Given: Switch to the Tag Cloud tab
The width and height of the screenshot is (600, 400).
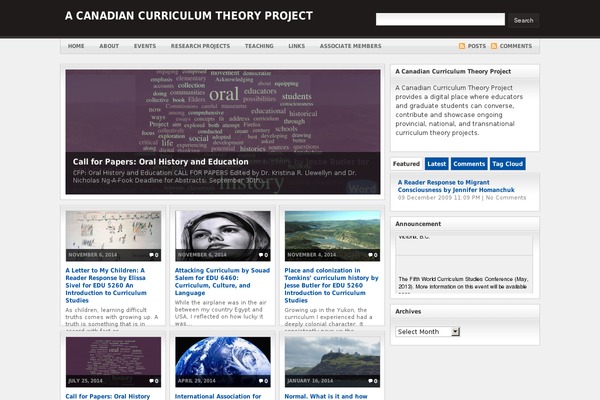Looking at the screenshot, I should point(507,164).
